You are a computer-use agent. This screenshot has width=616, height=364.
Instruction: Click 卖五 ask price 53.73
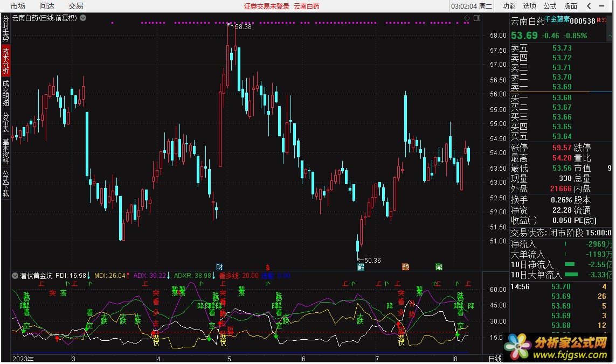point(562,48)
